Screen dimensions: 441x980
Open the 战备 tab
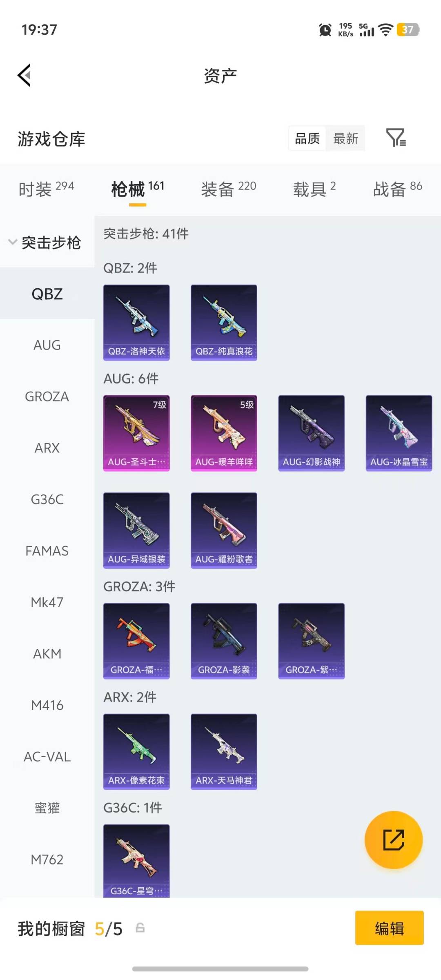(x=398, y=189)
